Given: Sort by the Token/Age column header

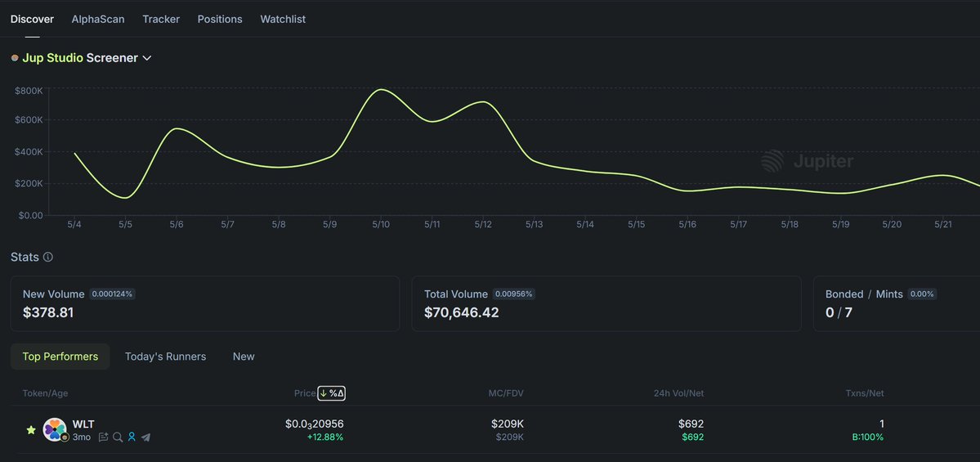Looking at the screenshot, I should click(x=45, y=393).
